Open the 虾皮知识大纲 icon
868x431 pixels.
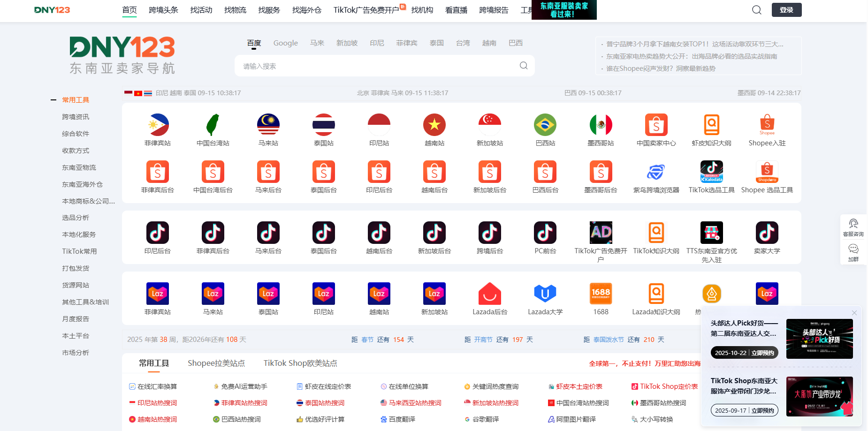[x=712, y=125]
